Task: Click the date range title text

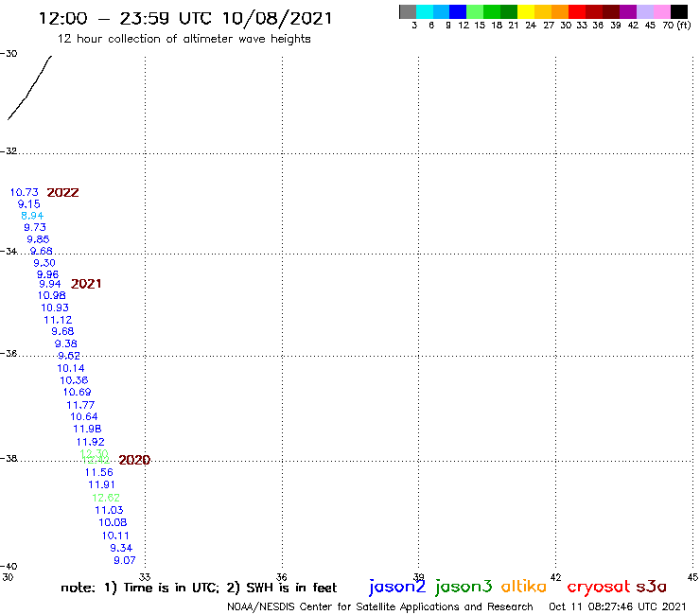Action: (185, 19)
